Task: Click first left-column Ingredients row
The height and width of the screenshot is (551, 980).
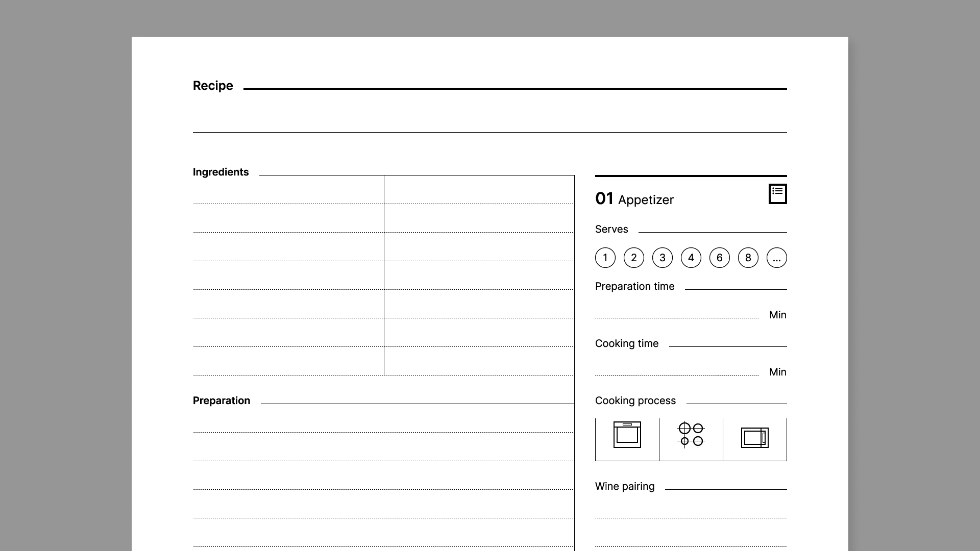Action: [x=288, y=196]
